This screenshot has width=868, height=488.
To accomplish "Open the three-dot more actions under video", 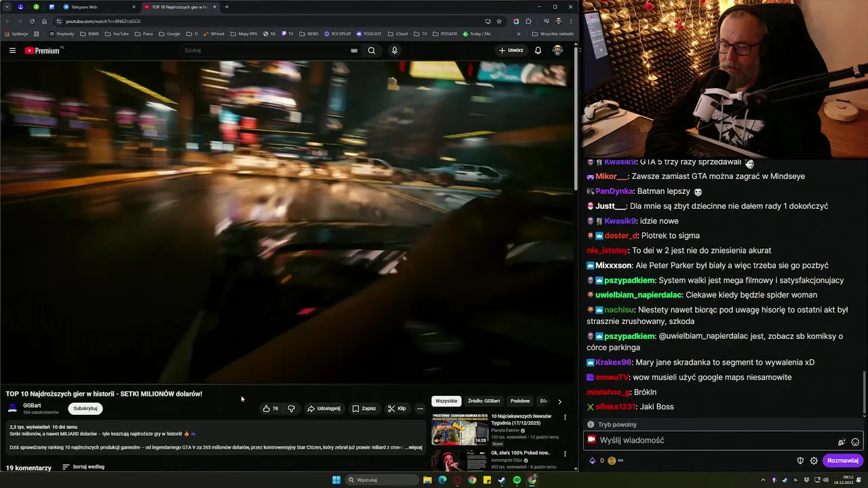I will 420,409.
